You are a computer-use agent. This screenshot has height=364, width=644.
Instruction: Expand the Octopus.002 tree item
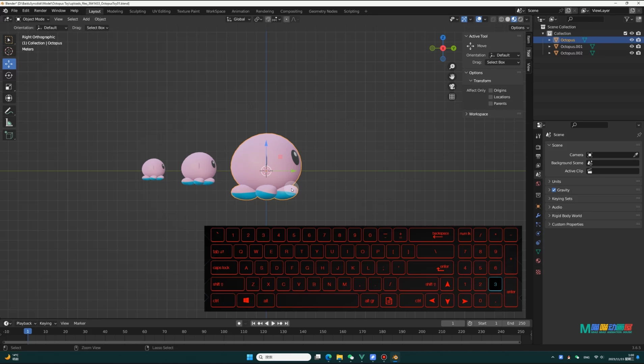[x=550, y=53]
